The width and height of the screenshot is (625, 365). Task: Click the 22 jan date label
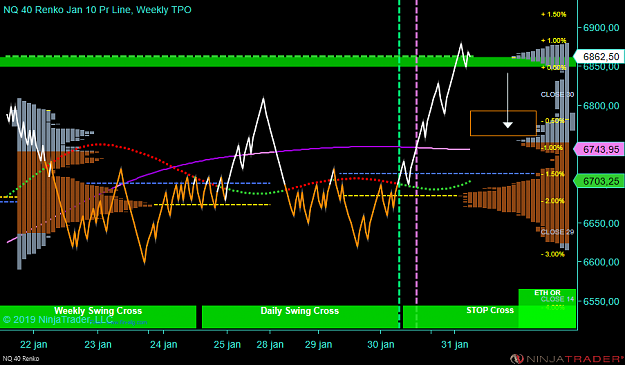(33, 344)
